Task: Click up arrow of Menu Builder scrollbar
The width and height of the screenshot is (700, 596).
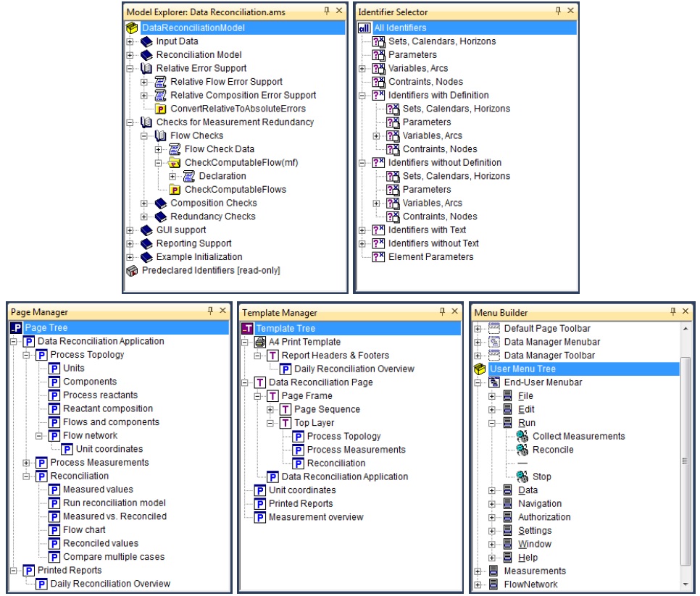Action: [686, 329]
